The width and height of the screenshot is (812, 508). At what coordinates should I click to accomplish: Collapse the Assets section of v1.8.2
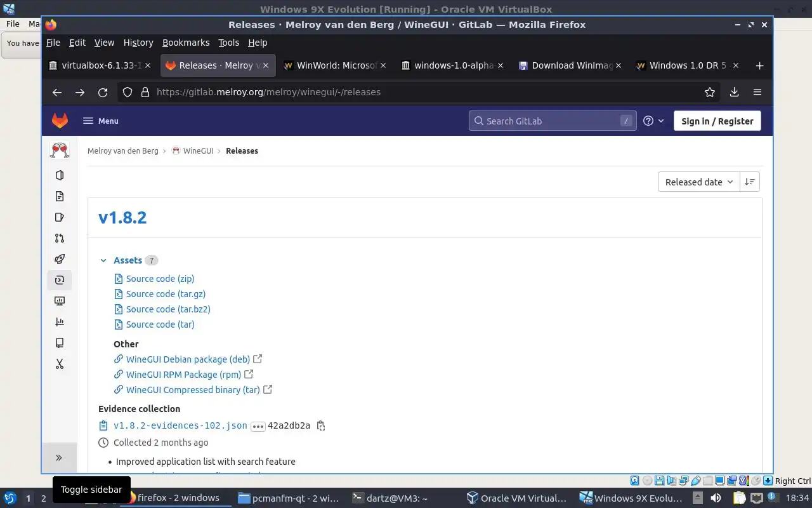(x=103, y=260)
